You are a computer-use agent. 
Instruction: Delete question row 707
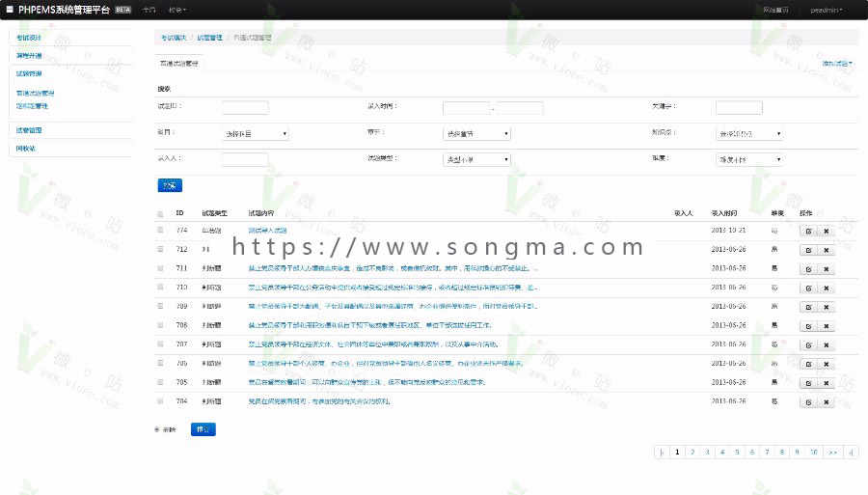(826, 344)
